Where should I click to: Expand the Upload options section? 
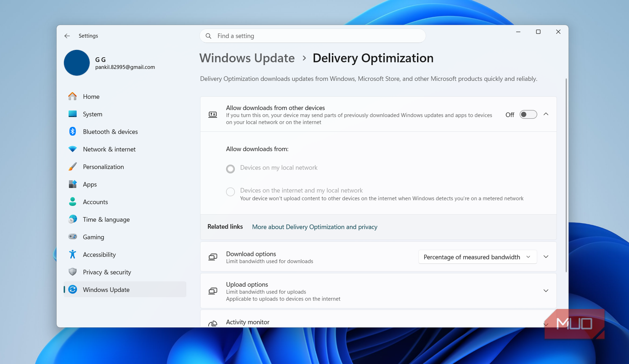(546, 291)
